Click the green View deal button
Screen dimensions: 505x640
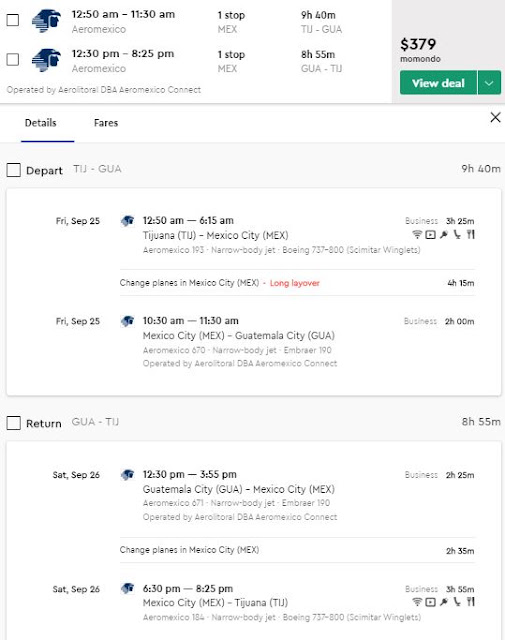click(438, 83)
